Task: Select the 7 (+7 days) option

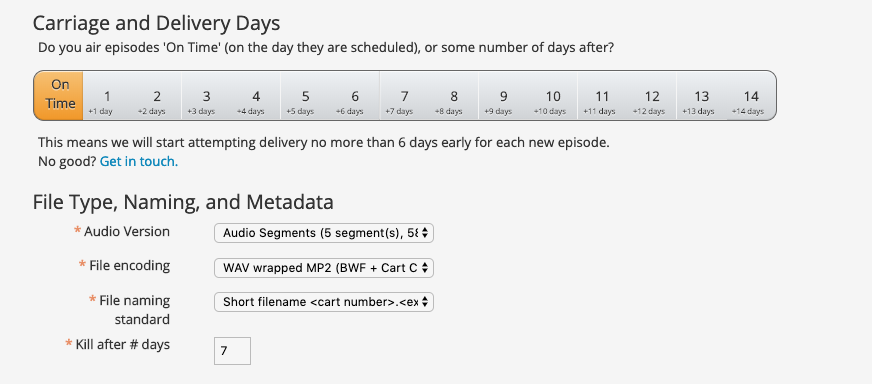Action: tap(404, 95)
